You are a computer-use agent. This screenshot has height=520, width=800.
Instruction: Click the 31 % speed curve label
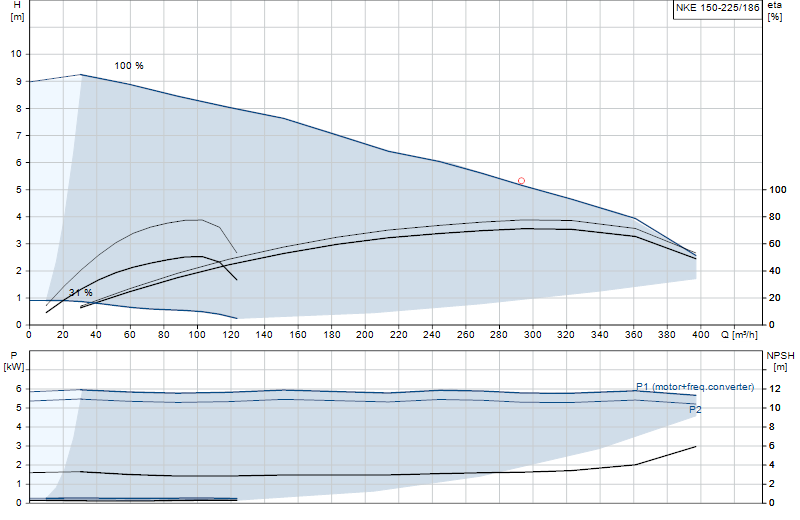pyautogui.click(x=81, y=292)
